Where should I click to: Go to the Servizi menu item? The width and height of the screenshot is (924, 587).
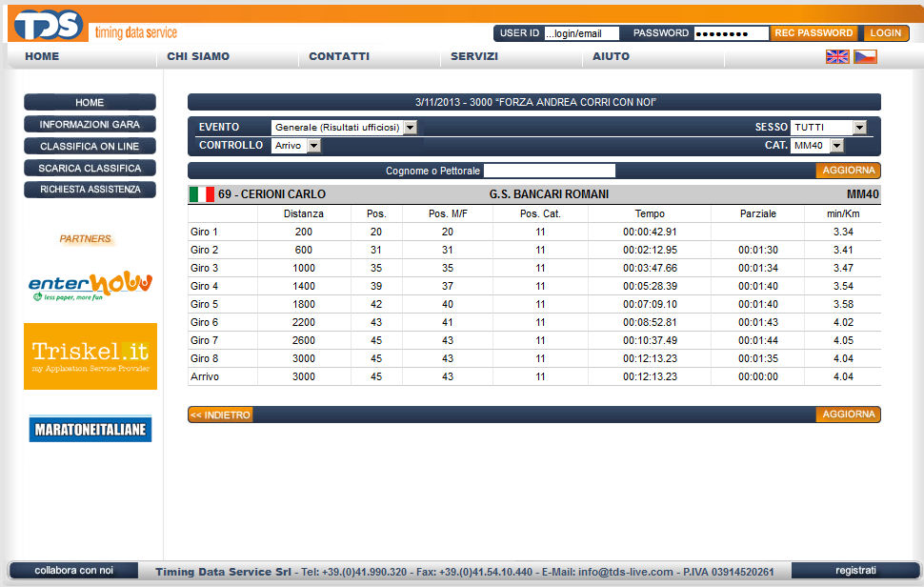(474, 56)
